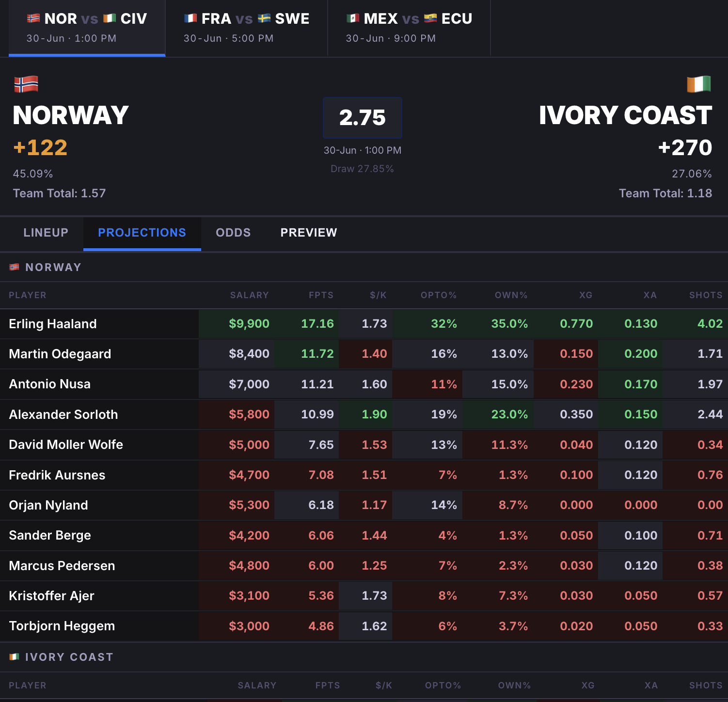
Task: Select the PROJECTIONS tab
Action: (x=142, y=233)
